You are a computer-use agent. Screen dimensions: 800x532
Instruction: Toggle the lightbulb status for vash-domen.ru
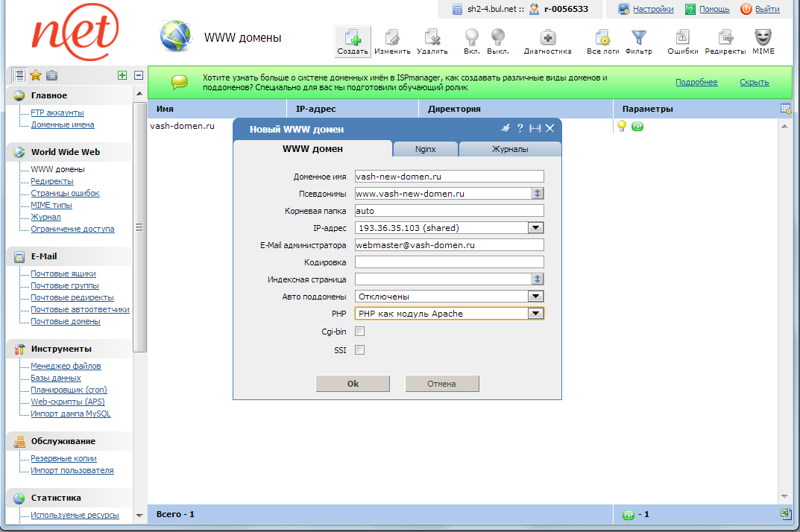(x=621, y=127)
